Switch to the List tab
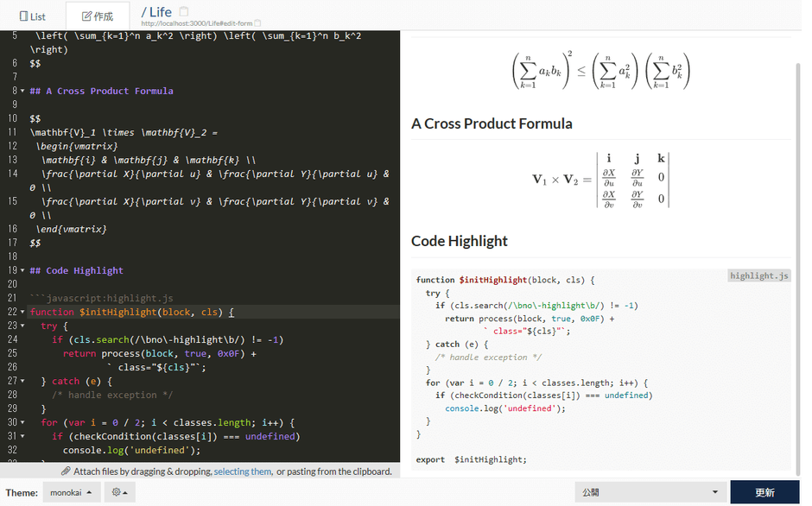 click(x=33, y=16)
